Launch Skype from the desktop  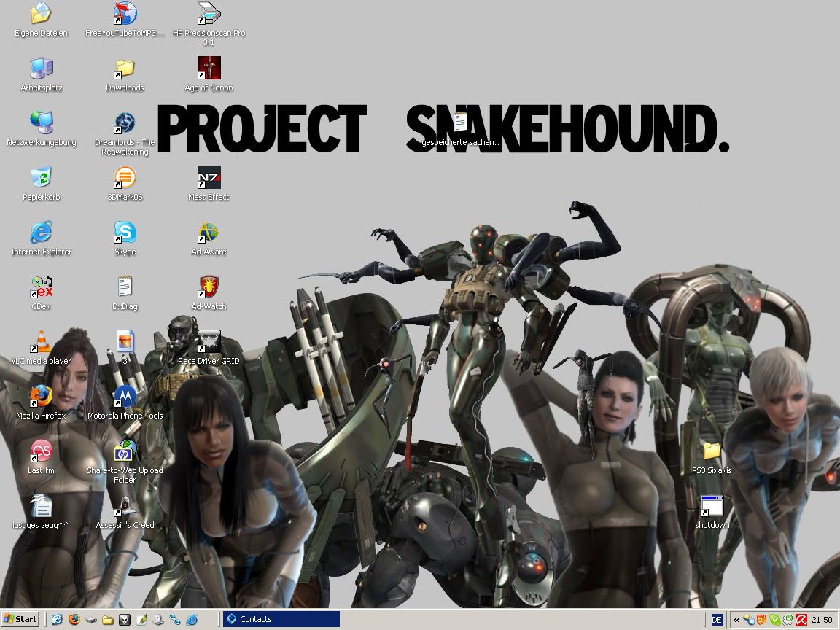coord(125,239)
